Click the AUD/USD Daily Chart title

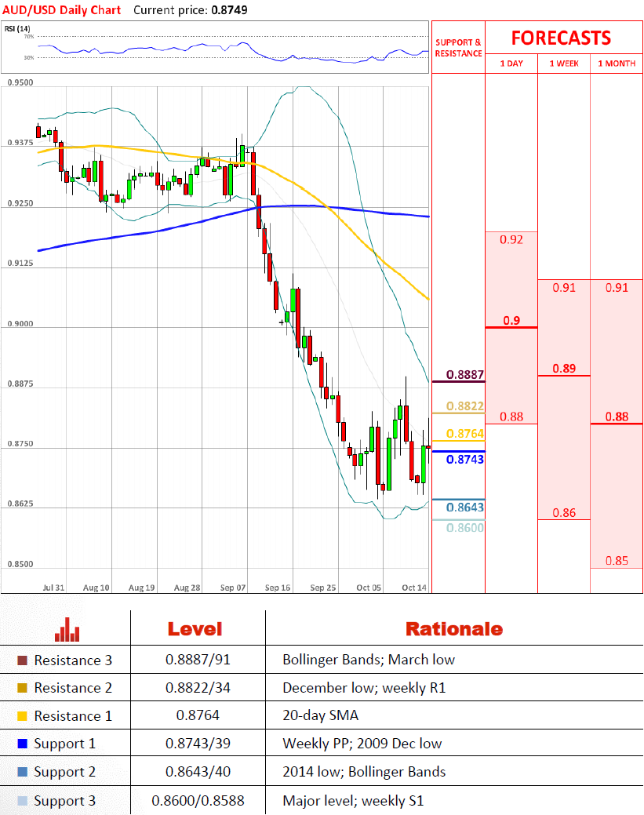(63, 10)
